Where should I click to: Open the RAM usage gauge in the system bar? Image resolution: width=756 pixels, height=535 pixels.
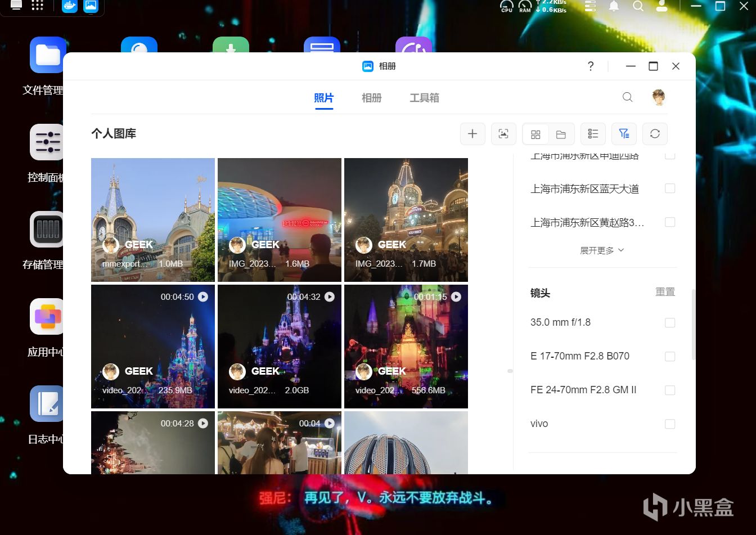[x=525, y=6]
